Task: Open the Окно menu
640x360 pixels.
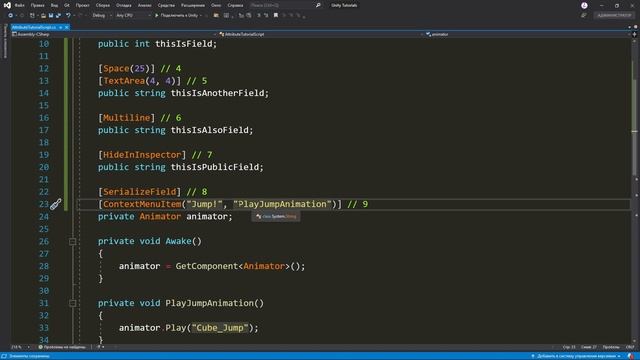Action: click(216, 5)
